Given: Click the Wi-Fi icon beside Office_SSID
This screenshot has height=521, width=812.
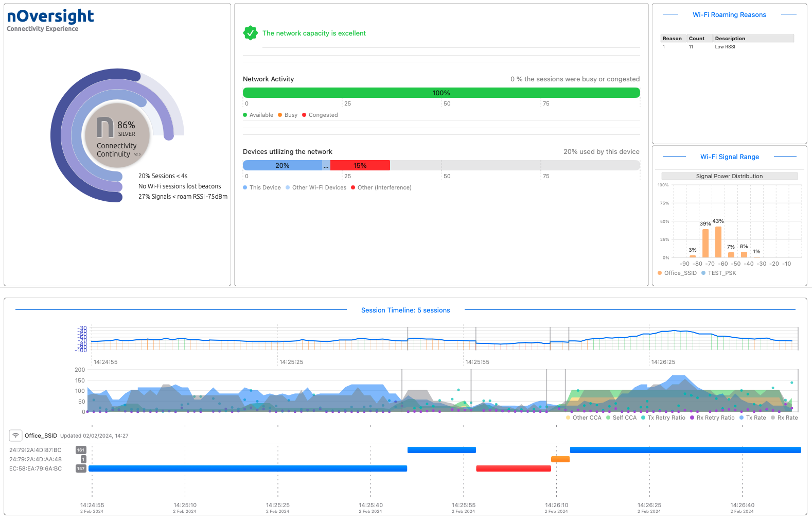Looking at the screenshot, I should pyautogui.click(x=15, y=436).
